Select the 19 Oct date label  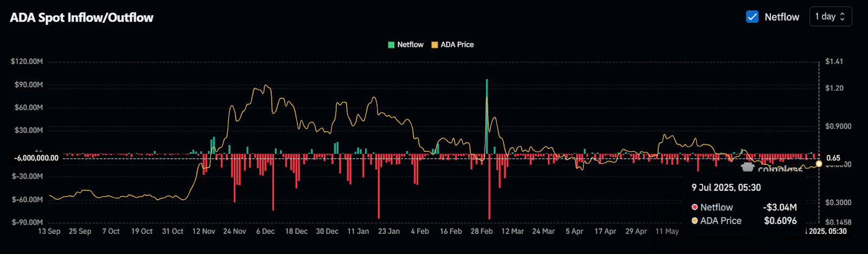point(142,231)
